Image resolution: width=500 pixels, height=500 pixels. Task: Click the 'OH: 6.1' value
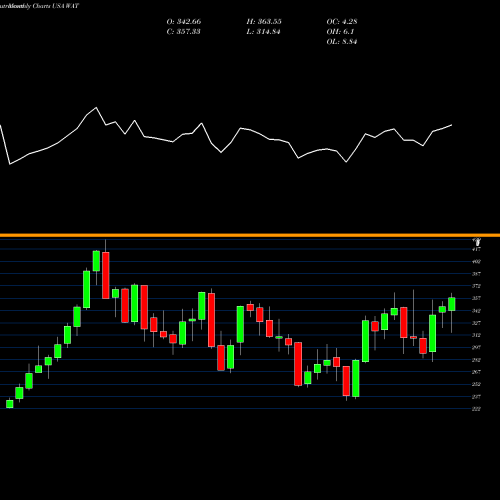340,32
